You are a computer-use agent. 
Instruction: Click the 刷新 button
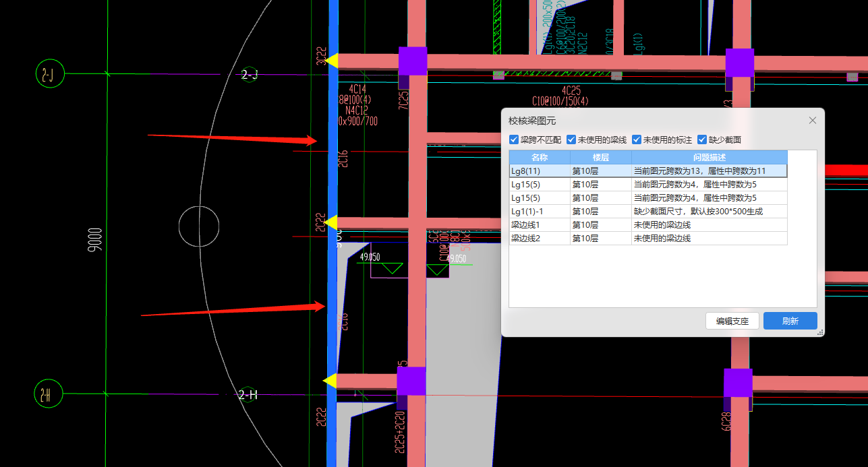coord(790,321)
